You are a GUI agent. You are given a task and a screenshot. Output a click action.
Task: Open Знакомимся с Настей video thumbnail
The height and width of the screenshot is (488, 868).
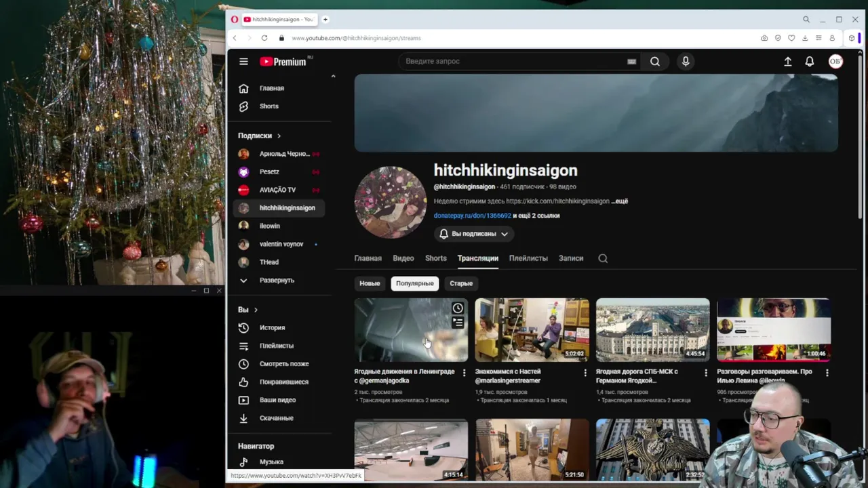532,330
